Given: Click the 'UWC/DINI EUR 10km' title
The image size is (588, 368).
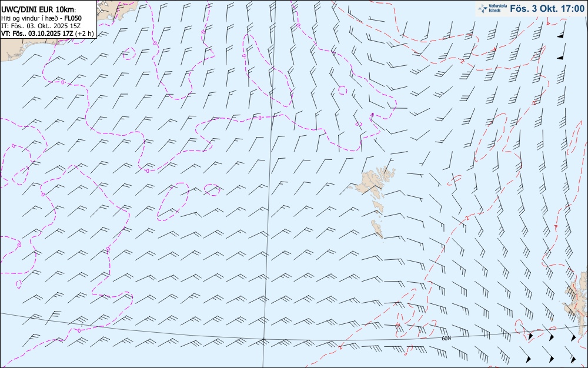Looking at the screenshot, I should click(38, 10).
